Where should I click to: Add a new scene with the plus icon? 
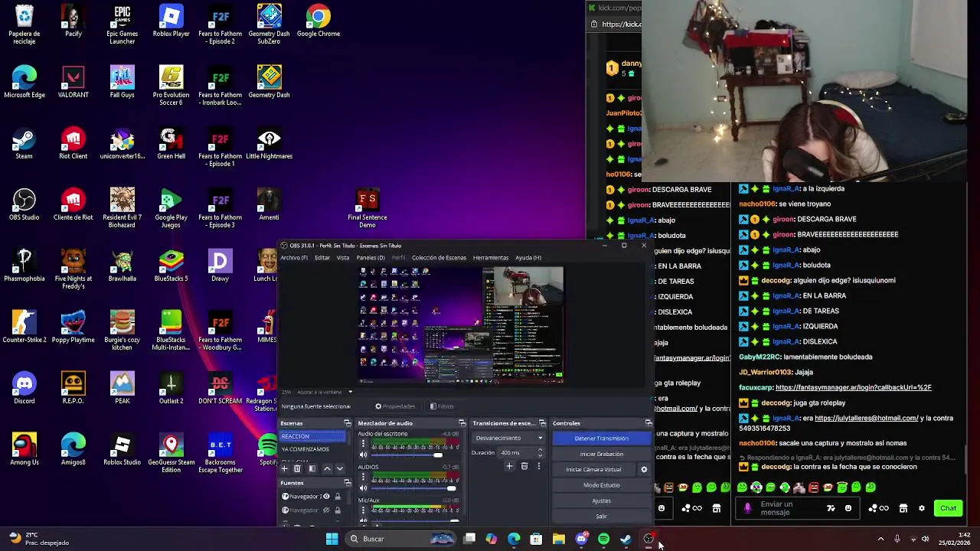285,468
